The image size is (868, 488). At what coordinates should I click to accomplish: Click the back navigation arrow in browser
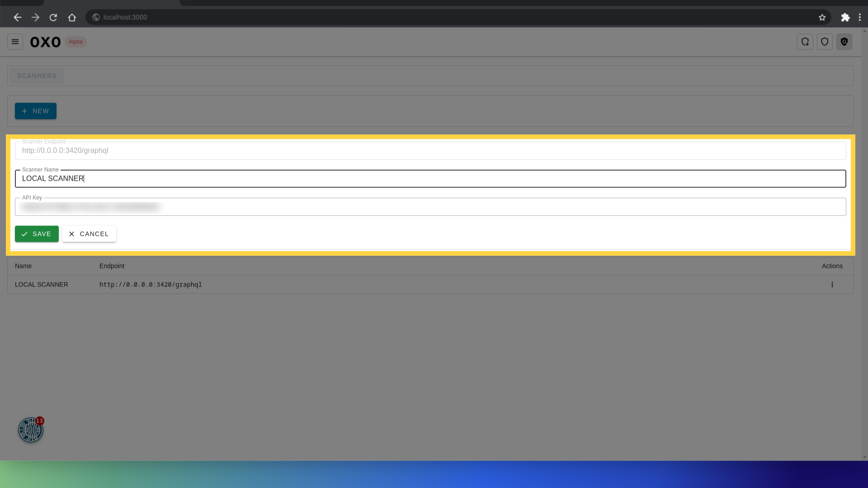pyautogui.click(x=17, y=17)
